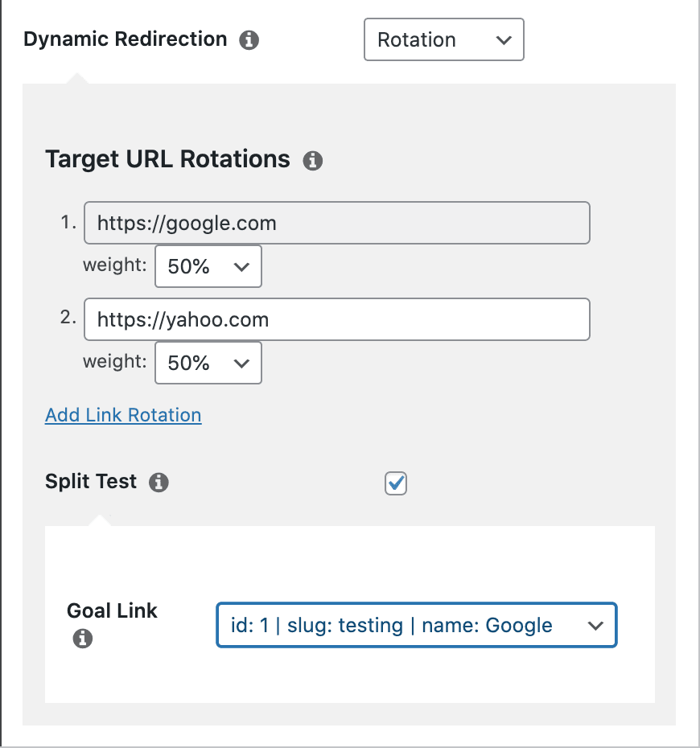Viewport: 700px width, 748px height.
Task: Focus the https://google.com URL field
Action: tap(336, 223)
